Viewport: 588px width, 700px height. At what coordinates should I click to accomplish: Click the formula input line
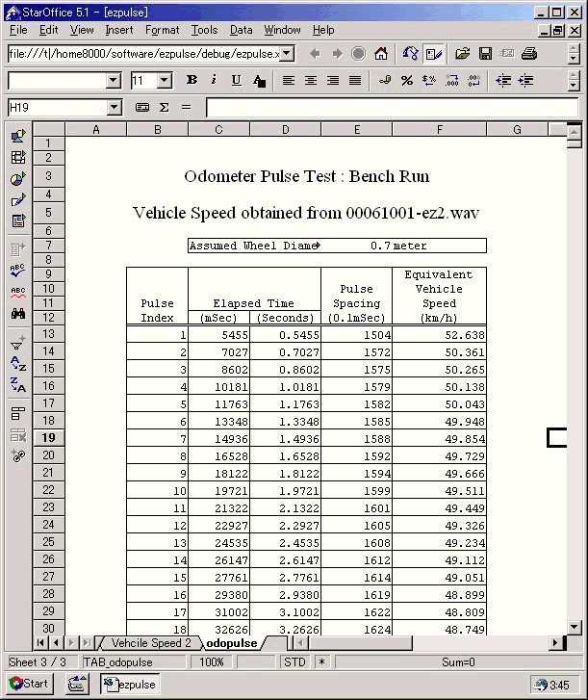coord(393,108)
